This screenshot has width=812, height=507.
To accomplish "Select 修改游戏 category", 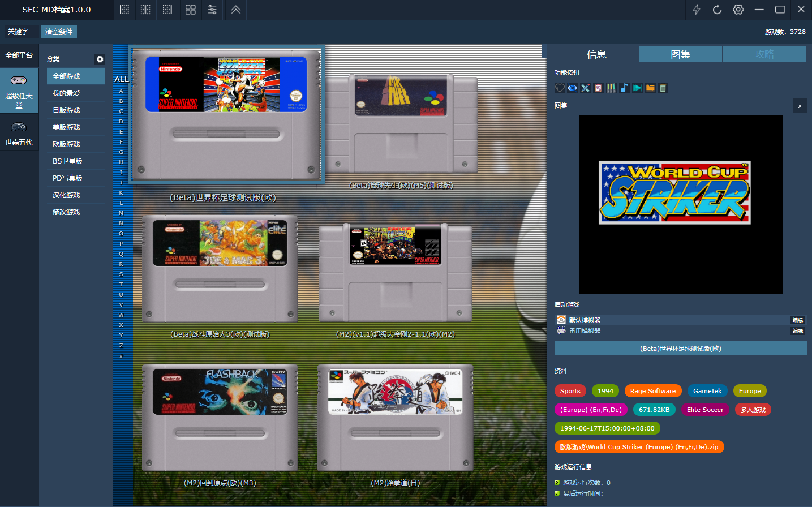I will [x=76, y=212].
